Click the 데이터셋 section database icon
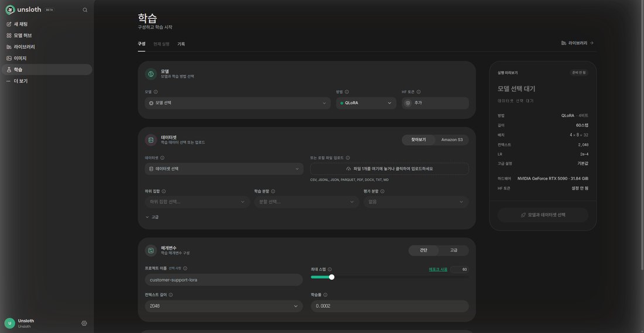The height and width of the screenshot is (333, 644). click(x=150, y=140)
